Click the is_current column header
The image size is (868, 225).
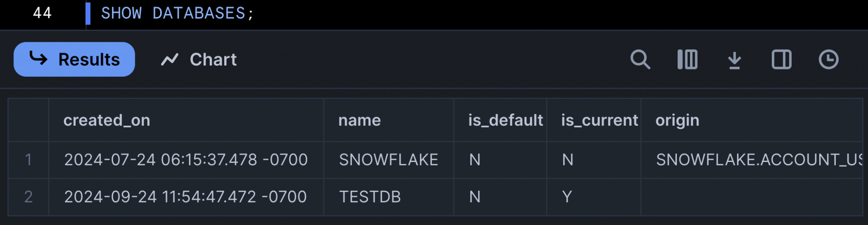[x=599, y=121]
